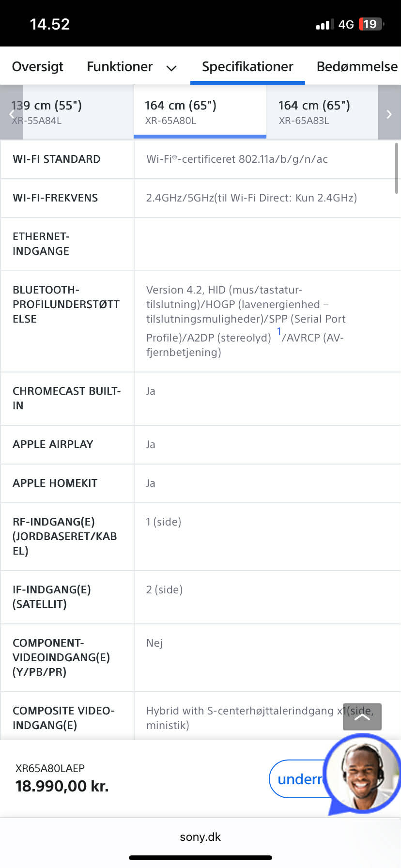401x868 pixels.
Task: Open footnote 1 link in Bluetooth row
Action: 279,332
